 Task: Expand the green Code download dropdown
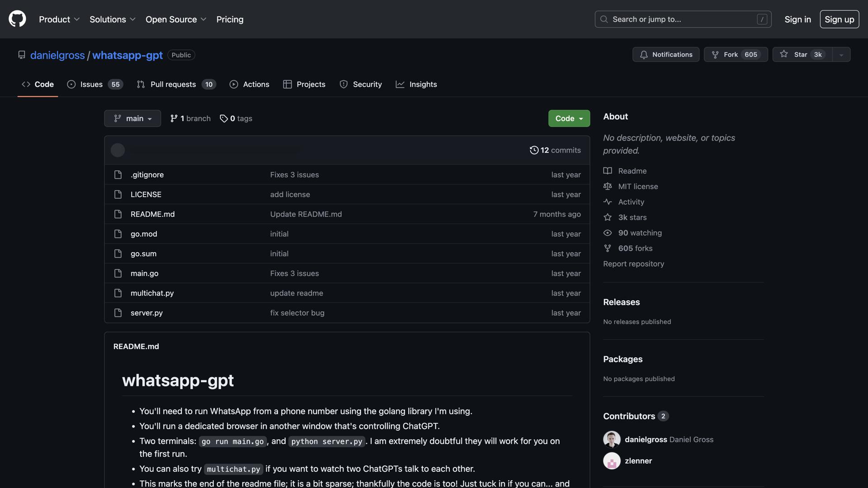click(568, 118)
